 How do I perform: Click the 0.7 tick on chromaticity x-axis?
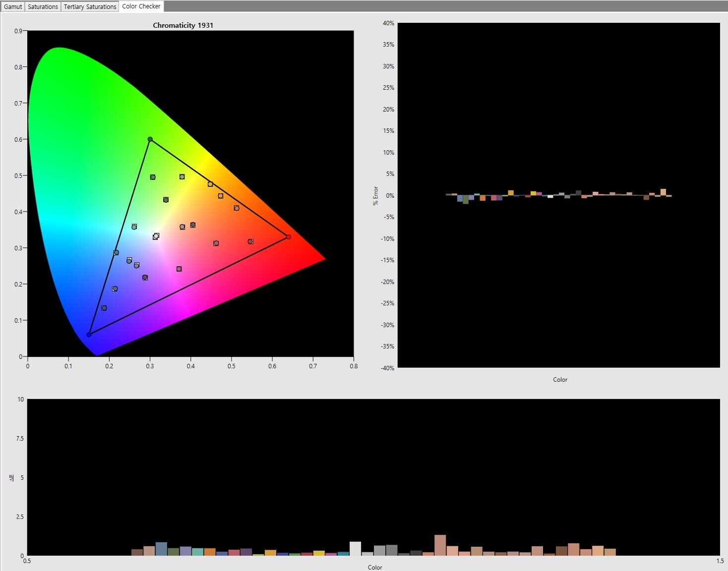(313, 366)
